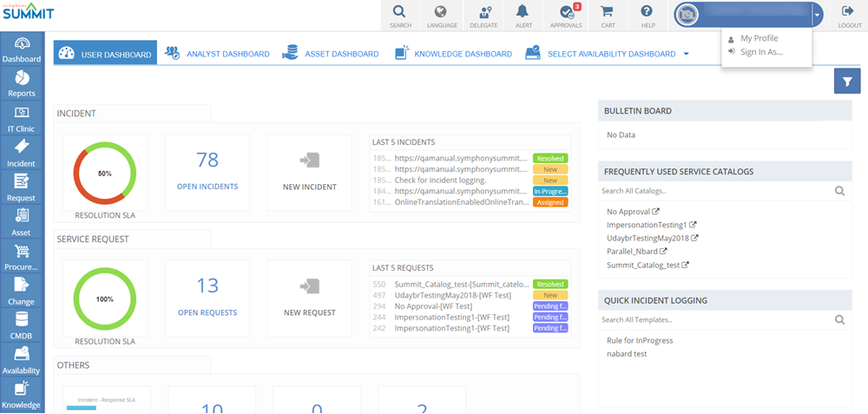Open Approvals with 3 pending badge

tap(567, 16)
